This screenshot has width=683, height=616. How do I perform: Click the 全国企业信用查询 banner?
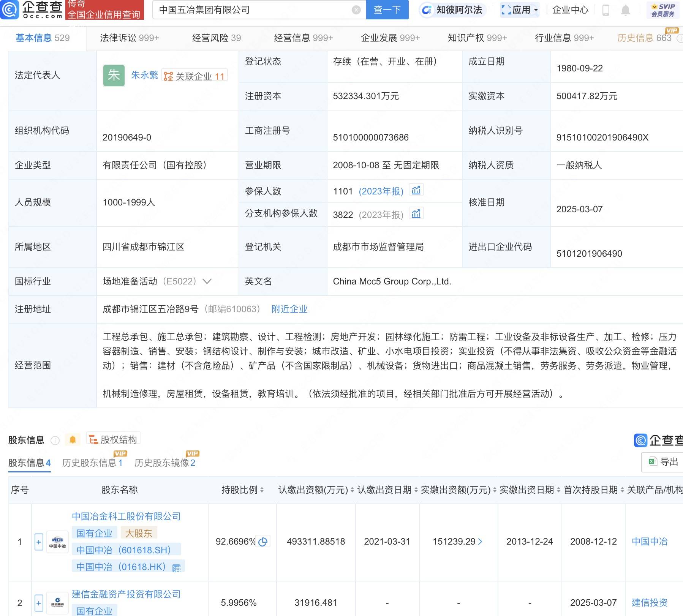pos(104,14)
